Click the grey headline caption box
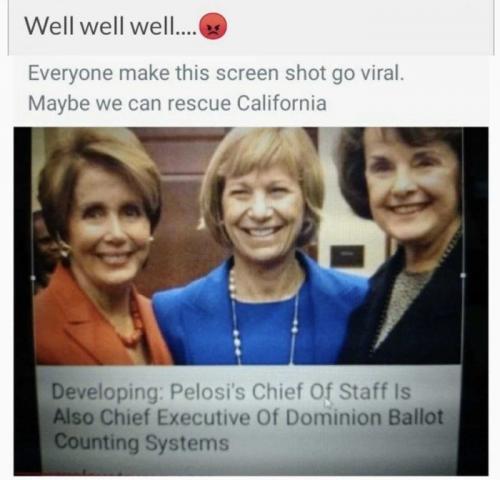Screen dimensions: 500x480 point(248,418)
